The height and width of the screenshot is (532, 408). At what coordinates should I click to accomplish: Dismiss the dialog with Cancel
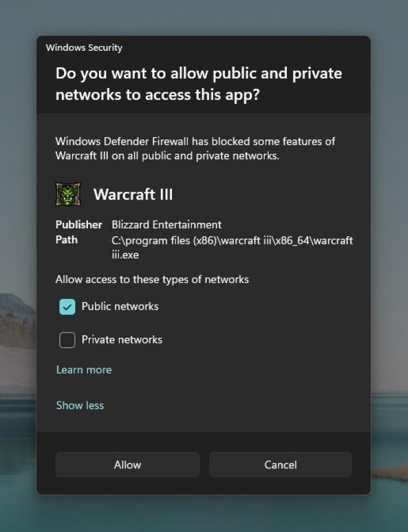(280, 464)
